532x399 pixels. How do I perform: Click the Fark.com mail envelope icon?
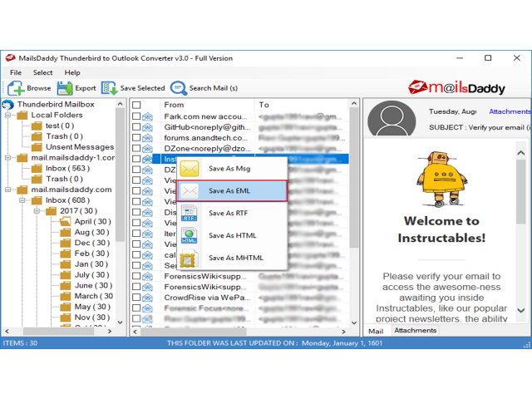tap(147, 116)
